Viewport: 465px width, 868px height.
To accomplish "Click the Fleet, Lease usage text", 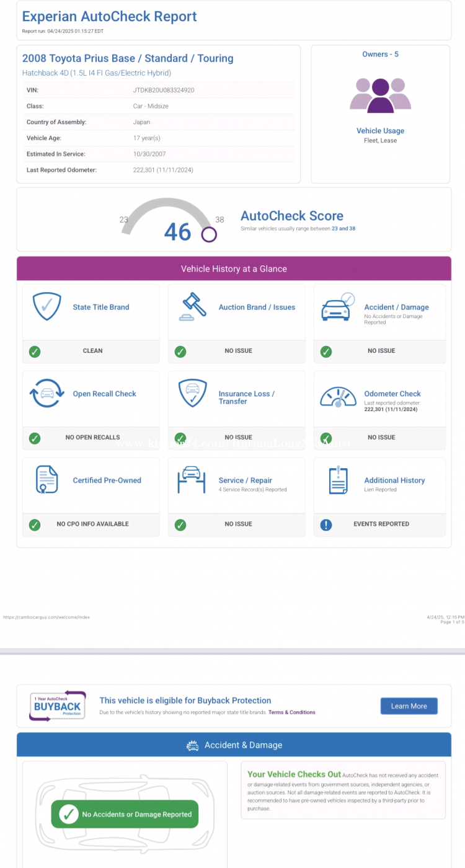I will pos(380,141).
